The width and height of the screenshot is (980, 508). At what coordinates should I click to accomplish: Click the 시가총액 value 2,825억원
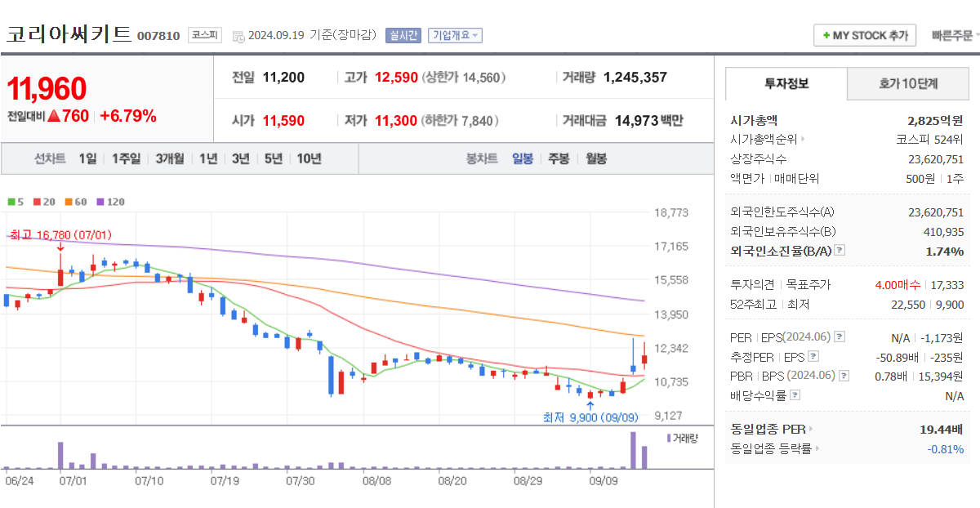point(935,120)
